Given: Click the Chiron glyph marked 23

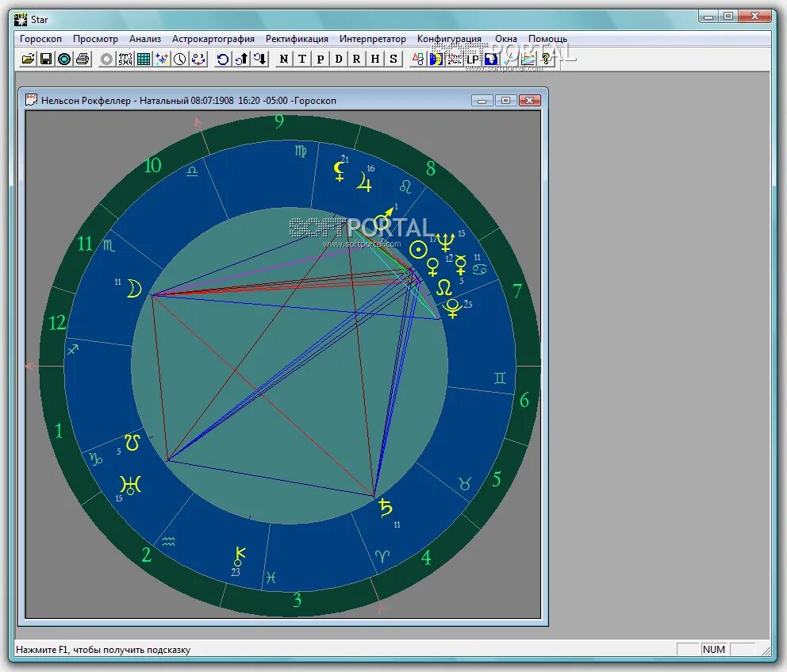Looking at the screenshot, I should click(240, 557).
